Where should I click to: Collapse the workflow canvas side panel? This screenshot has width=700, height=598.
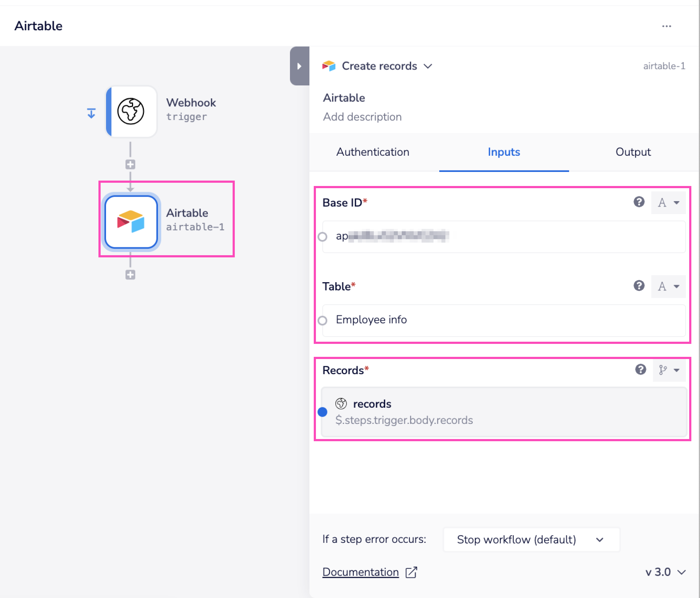299,66
